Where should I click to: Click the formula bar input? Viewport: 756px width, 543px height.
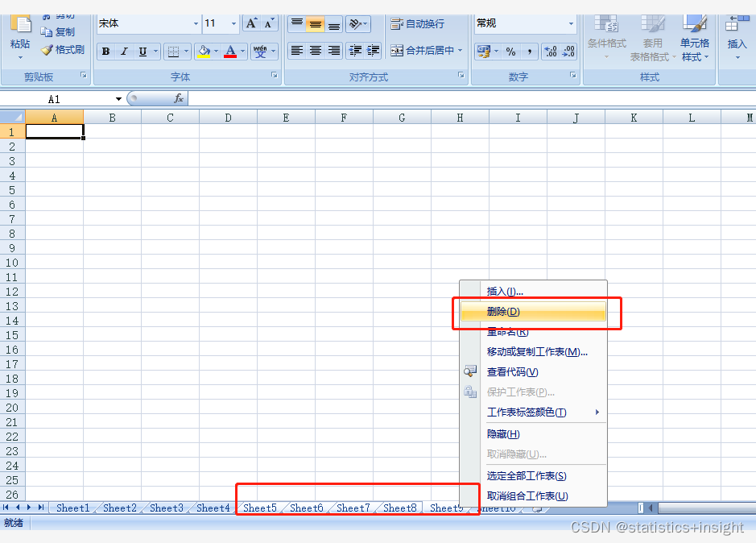[472, 98]
